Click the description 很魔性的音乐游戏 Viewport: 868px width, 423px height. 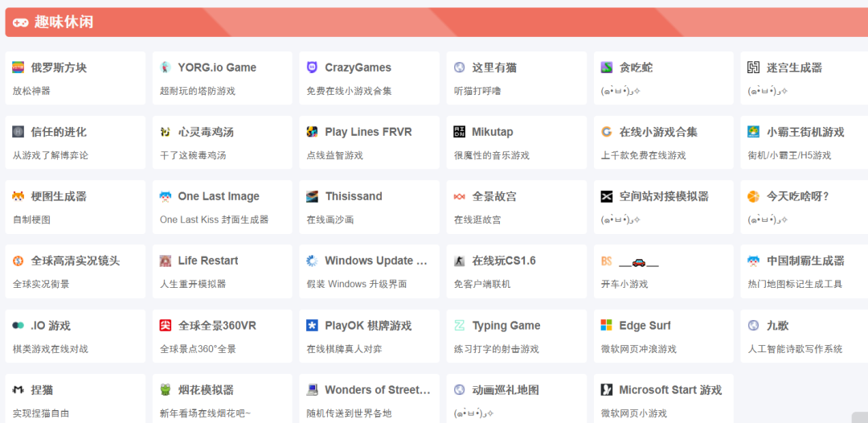coord(492,155)
